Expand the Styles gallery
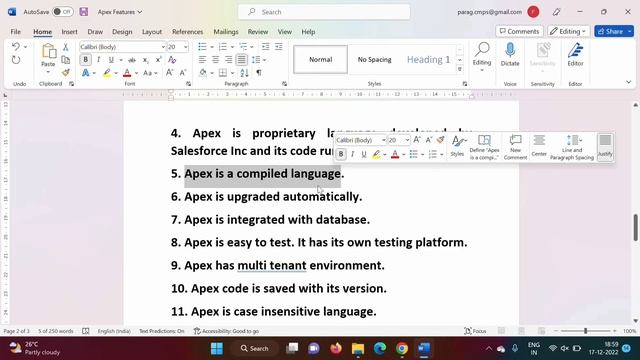 [460, 69]
